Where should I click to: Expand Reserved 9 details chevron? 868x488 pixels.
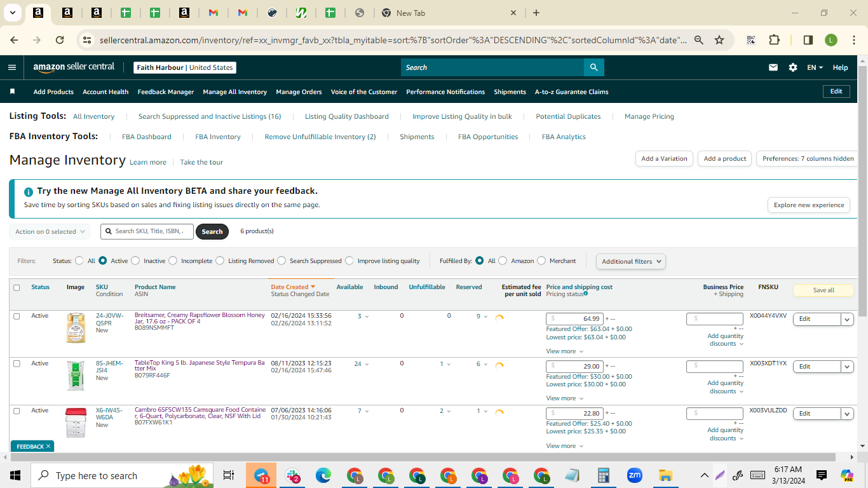(486, 316)
